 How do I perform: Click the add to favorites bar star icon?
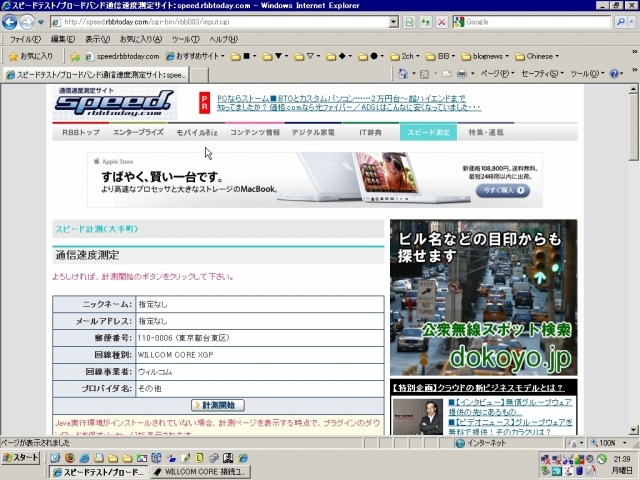[75, 56]
